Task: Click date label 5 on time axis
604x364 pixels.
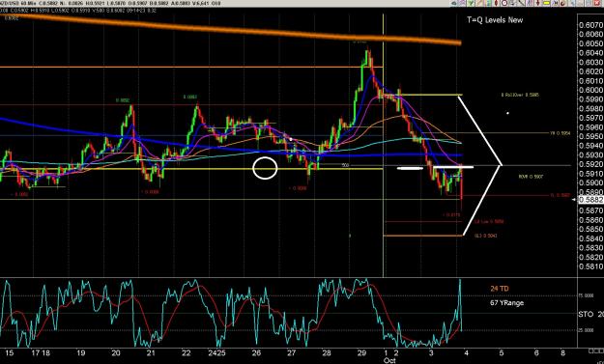Action: pyautogui.click(x=502, y=352)
